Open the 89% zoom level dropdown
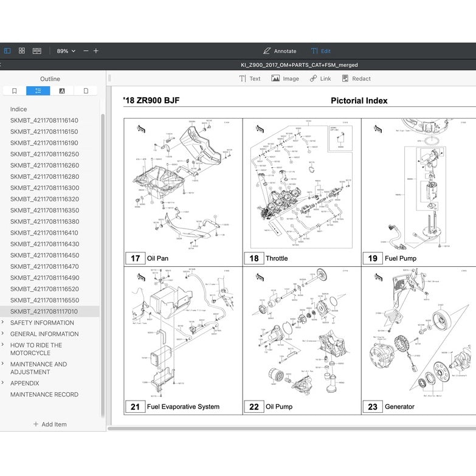This screenshot has height=476, width=476. (x=66, y=51)
